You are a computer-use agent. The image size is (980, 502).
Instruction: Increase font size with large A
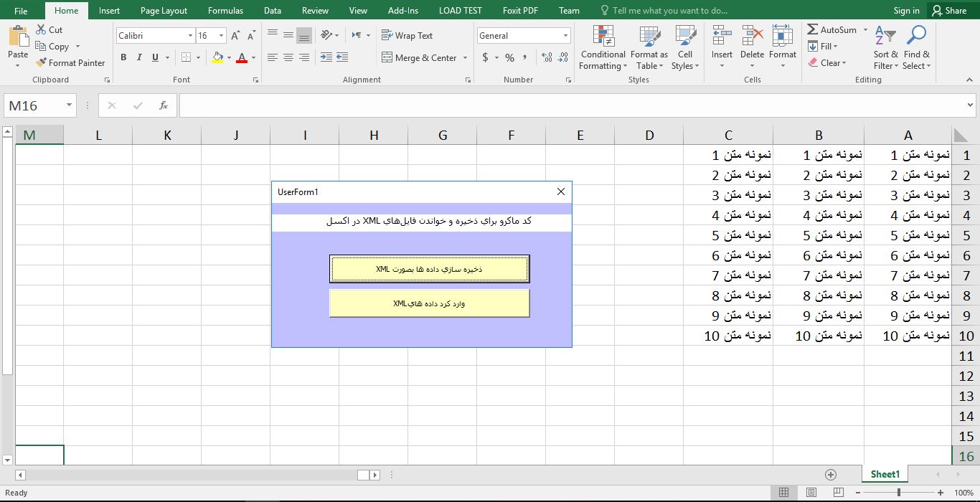(x=236, y=35)
